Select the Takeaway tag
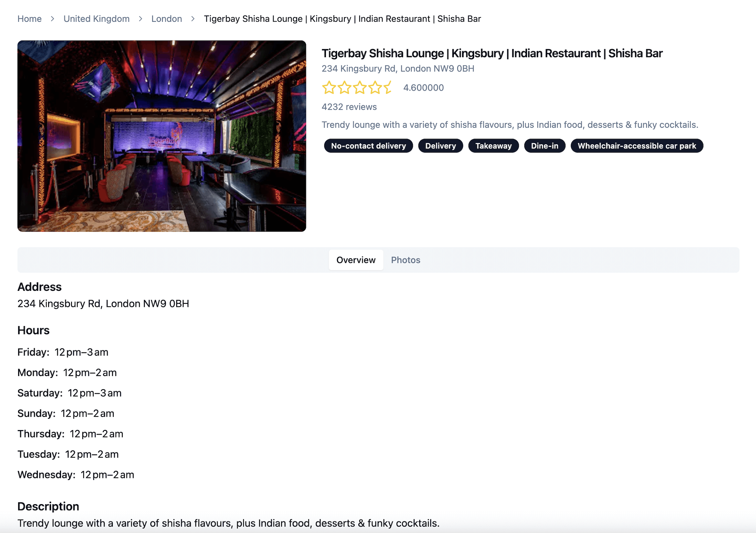The height and width of the screenshot is (533, 756). tap(493, 146)
